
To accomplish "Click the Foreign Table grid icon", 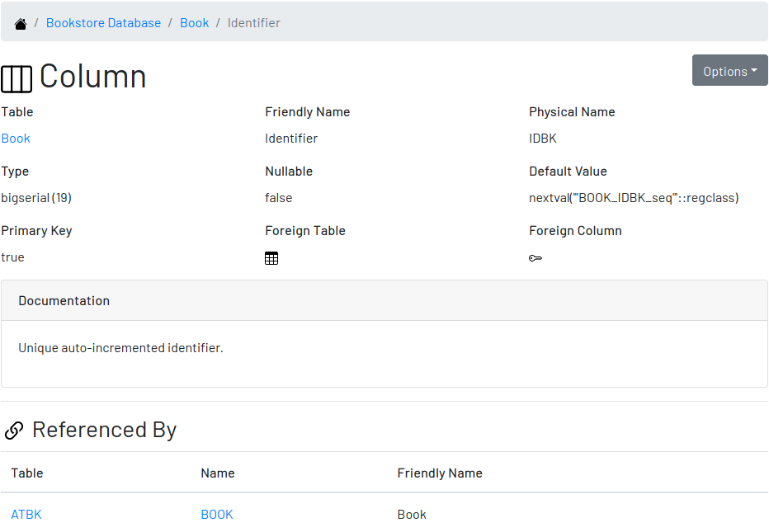I will coord(271,258).
